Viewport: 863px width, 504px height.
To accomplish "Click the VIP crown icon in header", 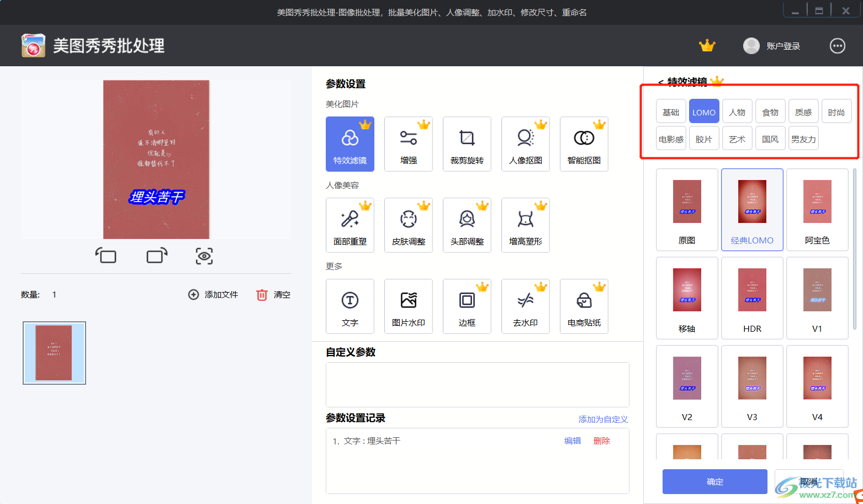I will [707, 45].
